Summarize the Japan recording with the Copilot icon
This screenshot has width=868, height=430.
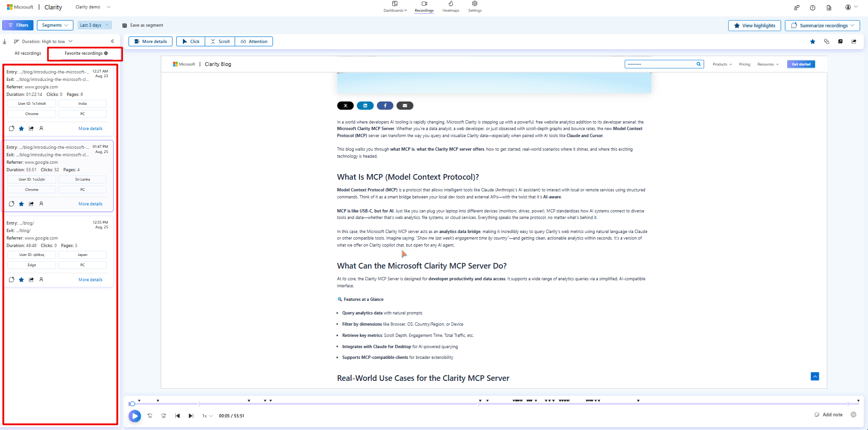tap(12, 279)
